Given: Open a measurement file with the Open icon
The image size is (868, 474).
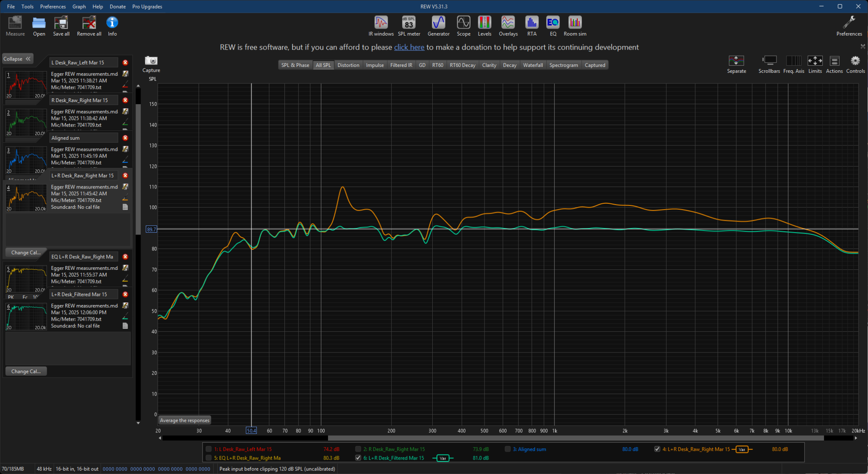Looking at the screenshot, I should (x=39, y=26).
